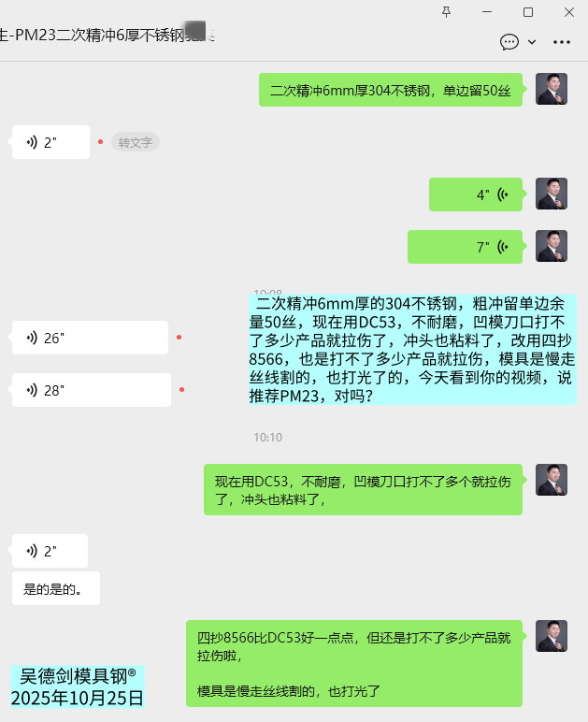Play the 2-second voice above 是的是的
588x722 pixels.
point(50,551)
